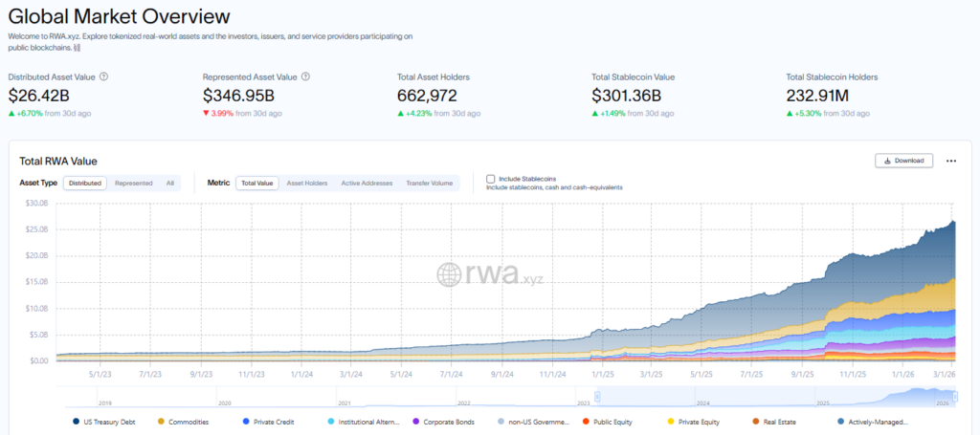Screen dimensions: 980x435
Task: Switch metric to Asset Holders
Action: [307, 183]
